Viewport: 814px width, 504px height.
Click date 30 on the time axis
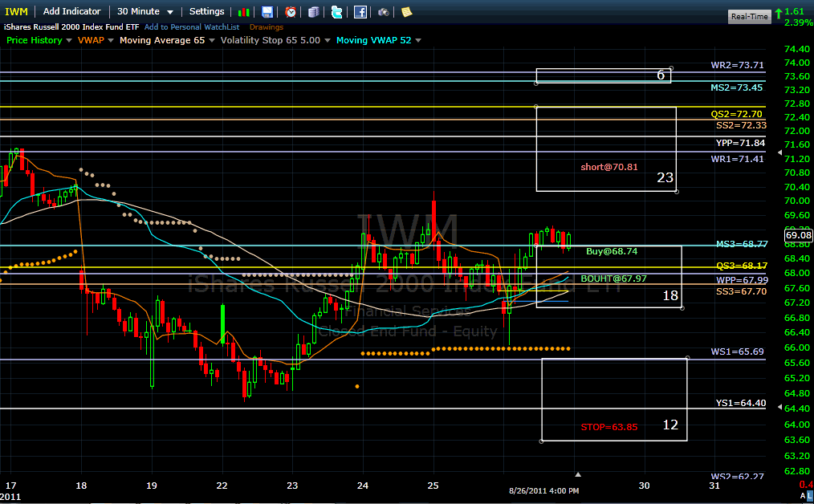pos(644,486)
